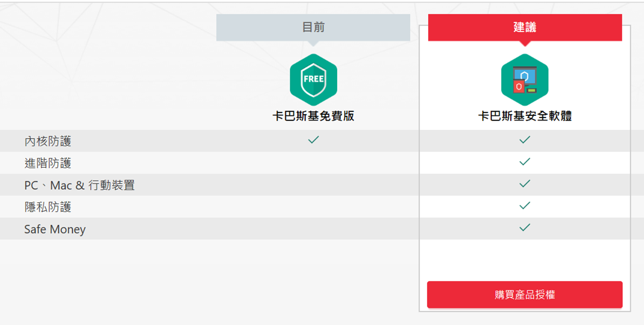Select the red 建議 column header tab
The image size is (644, 325).
(525, 27)
